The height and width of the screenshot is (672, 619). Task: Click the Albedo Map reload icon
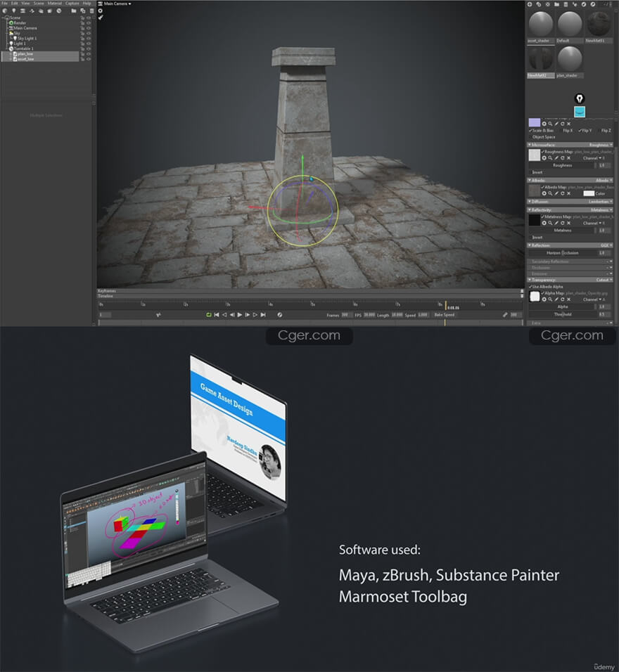563,193
